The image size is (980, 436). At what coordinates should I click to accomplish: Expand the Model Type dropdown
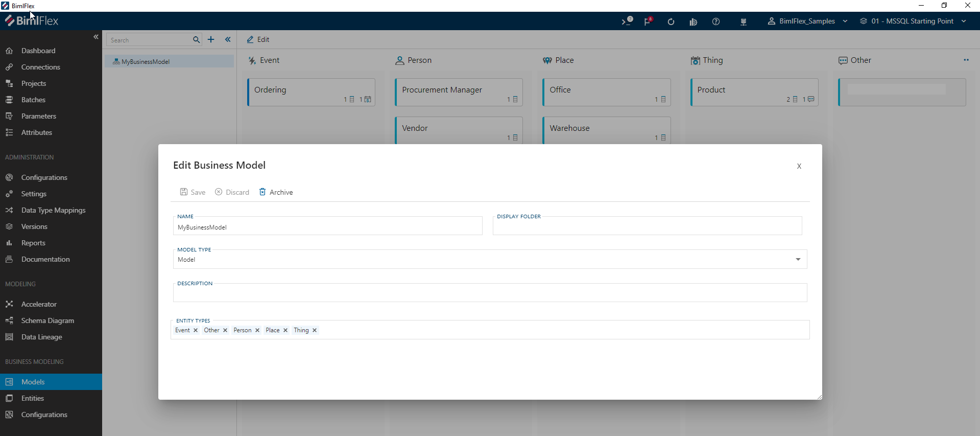coord(798,260)
